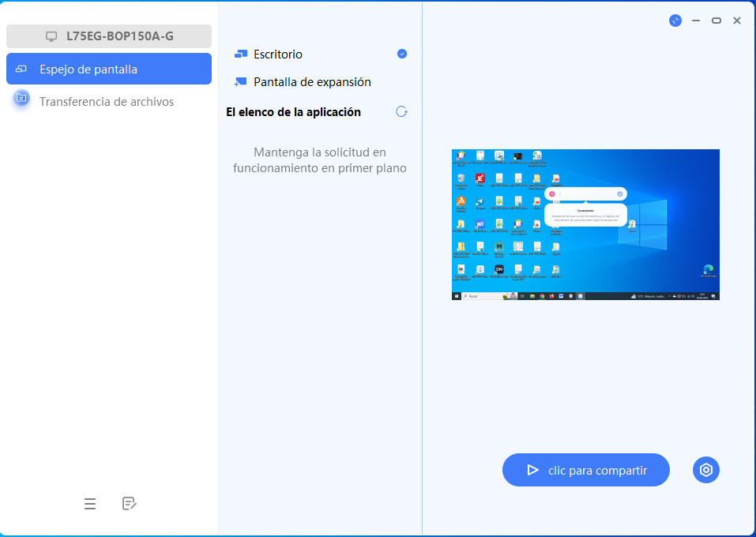Open the feedback note icon
This screenshot has width=756, height=537.
tap(129, 503)
